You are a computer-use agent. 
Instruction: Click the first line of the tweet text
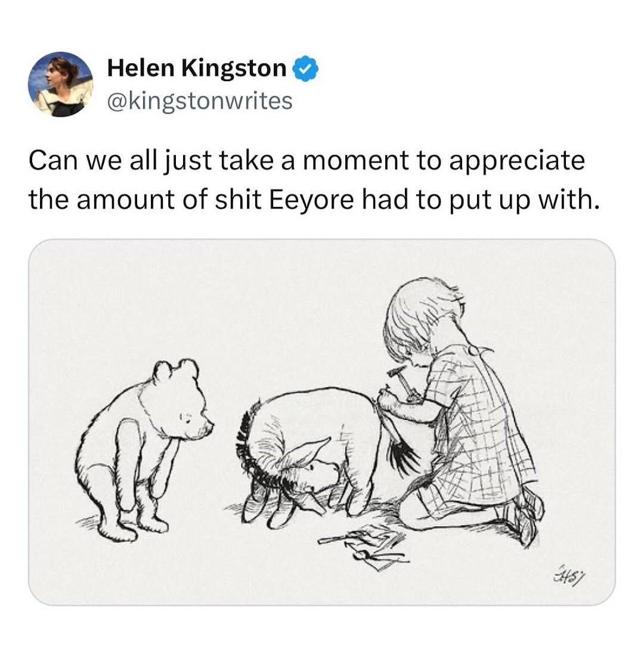coord(307,162)
